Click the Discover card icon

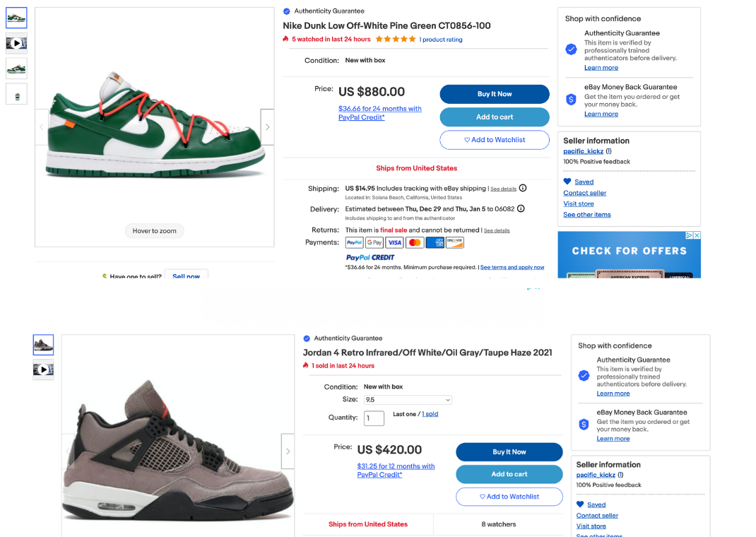pyautogui.click(x=456, y=242)
